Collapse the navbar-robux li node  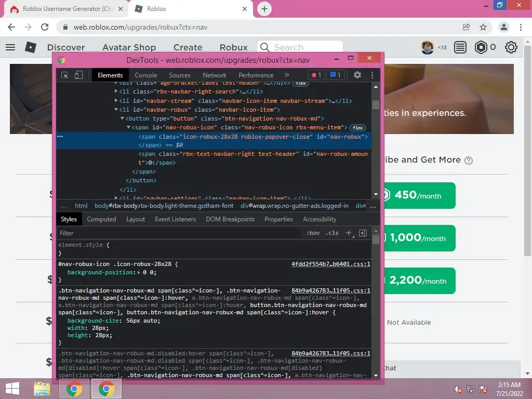pyautogui.click(x=116, y=110)
